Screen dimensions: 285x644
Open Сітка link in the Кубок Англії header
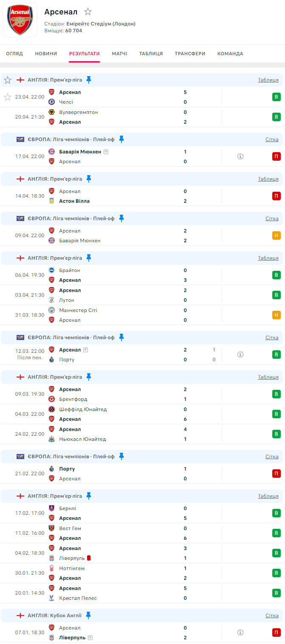[x=272, y=615]
